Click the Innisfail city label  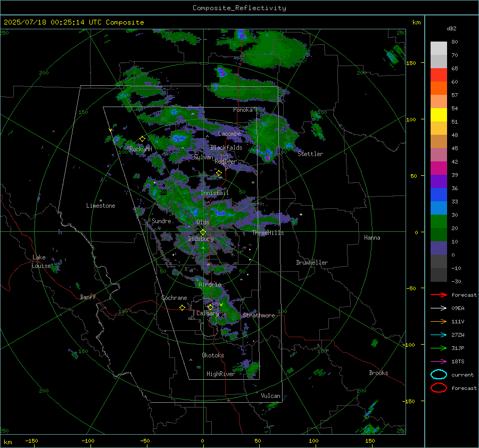214,193
